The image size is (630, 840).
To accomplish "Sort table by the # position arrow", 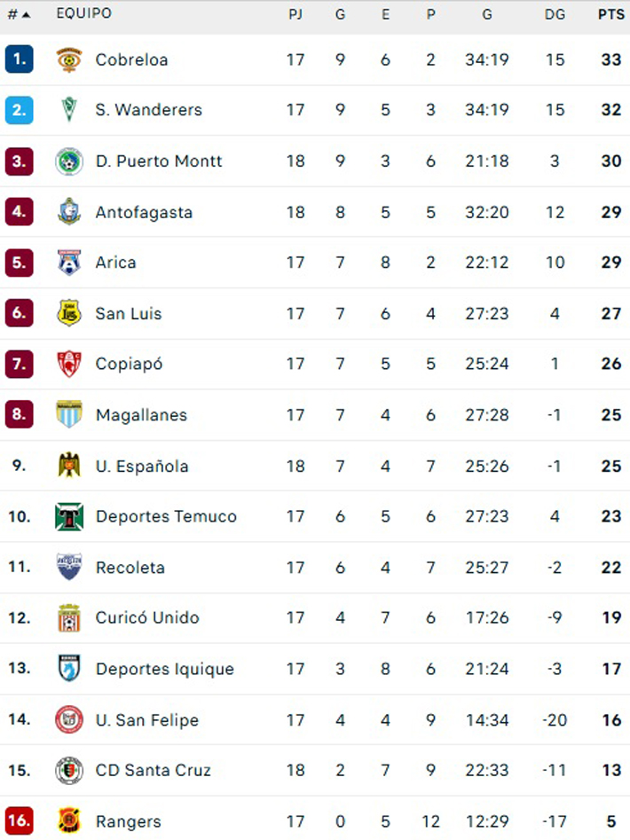I will [x=20, y=14].
